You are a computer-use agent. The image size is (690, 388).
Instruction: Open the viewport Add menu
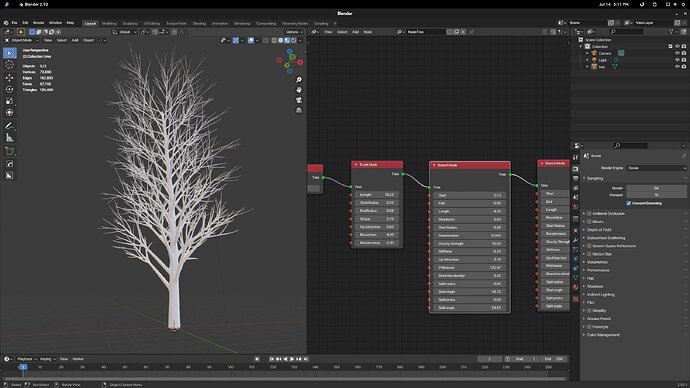coord(75,40)
